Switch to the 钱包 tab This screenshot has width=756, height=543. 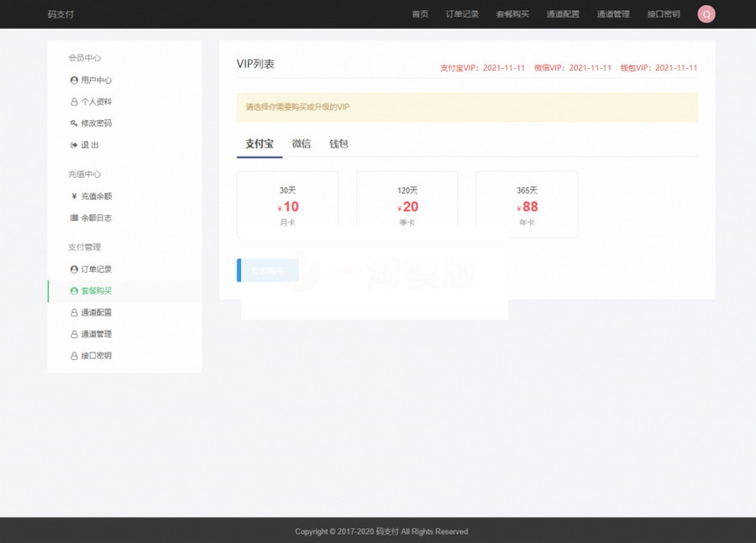tap(339, 144)
